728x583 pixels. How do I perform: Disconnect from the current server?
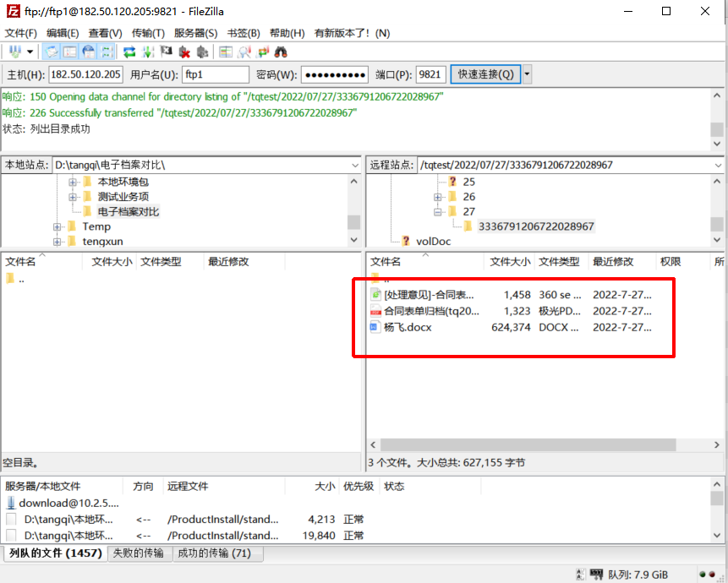click(x=184, y=52)
